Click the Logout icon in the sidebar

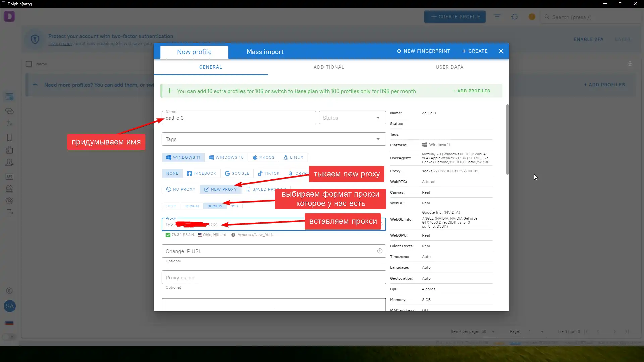pos(9,213)
